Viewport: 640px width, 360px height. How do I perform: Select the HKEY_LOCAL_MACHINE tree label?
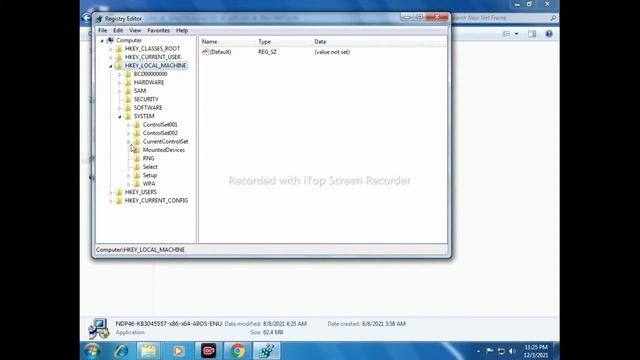click(155, 66)
